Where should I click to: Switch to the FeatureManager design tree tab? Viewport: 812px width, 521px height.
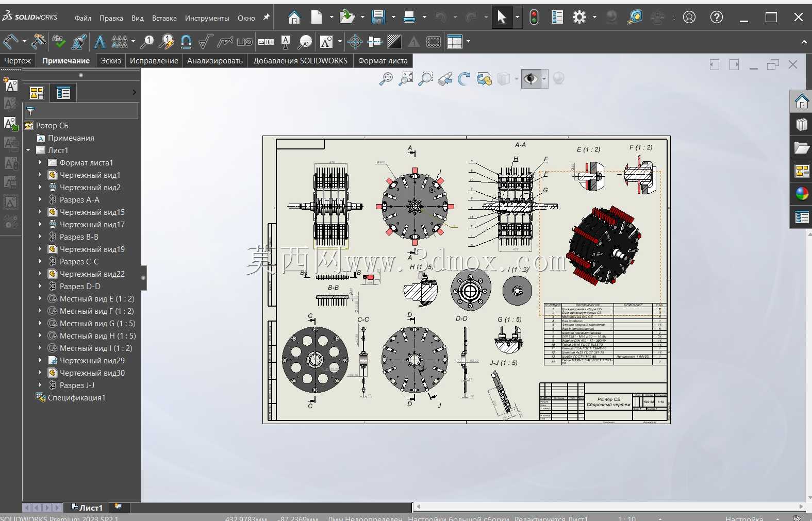(37, 93)
